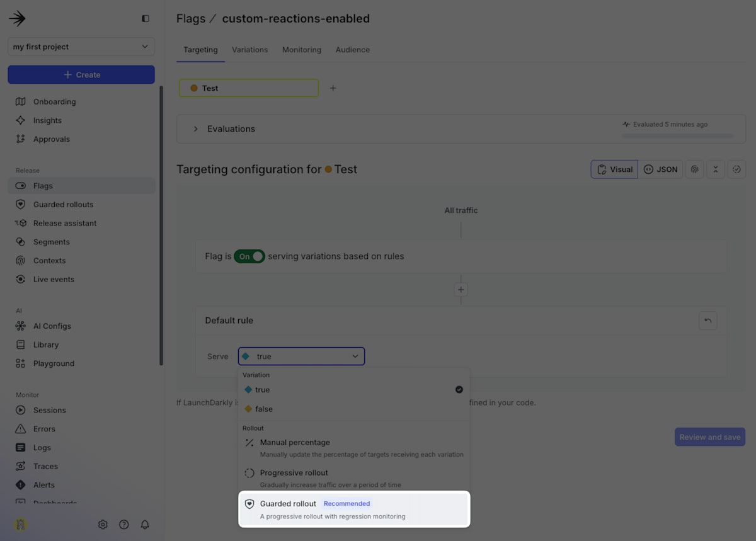Expand the Evaluations section
This screenshot has height=541, width=756.
195,129
